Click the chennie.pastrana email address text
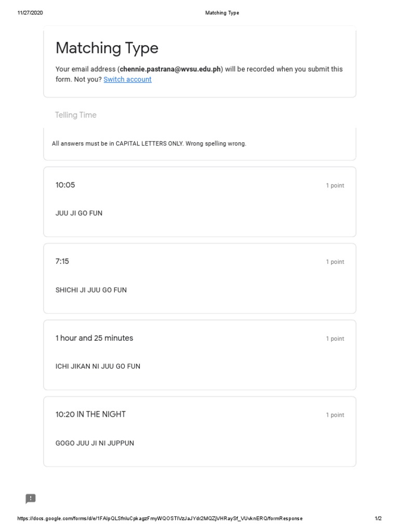 coord(170,69)
